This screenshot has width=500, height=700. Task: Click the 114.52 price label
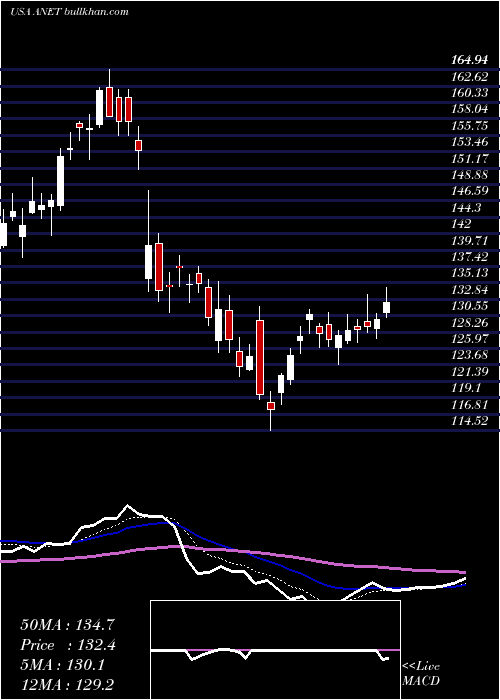[469, 421]
